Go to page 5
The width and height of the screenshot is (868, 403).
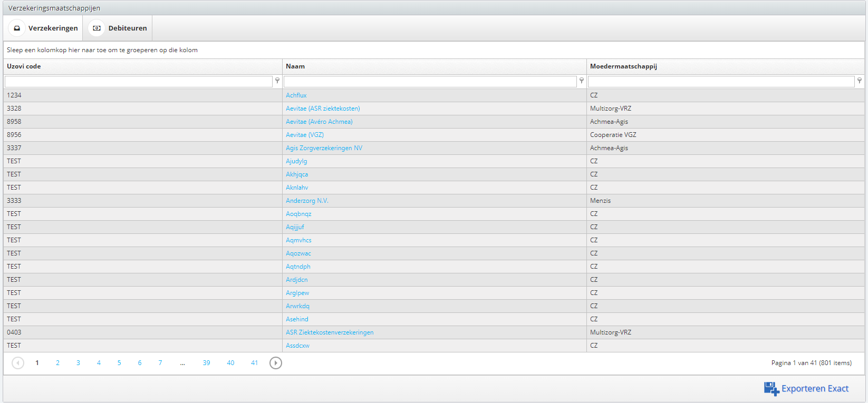(x=119, y=363)
